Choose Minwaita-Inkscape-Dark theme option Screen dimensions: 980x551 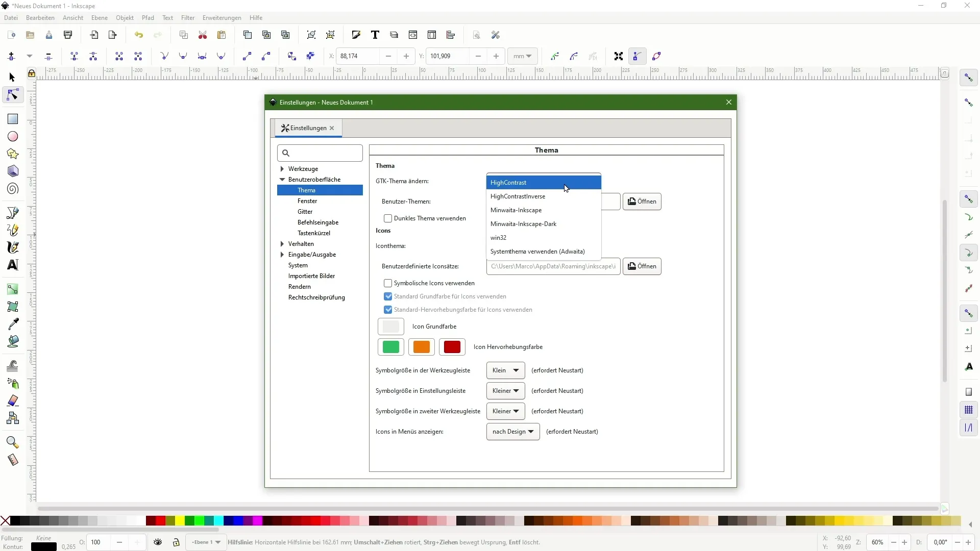tap(544, 224)
